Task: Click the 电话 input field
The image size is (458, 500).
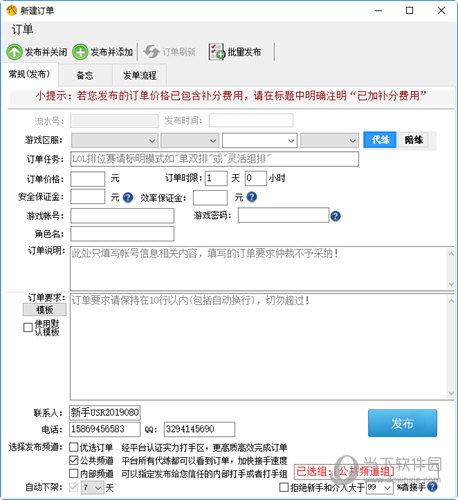Action: click(105, 429)
